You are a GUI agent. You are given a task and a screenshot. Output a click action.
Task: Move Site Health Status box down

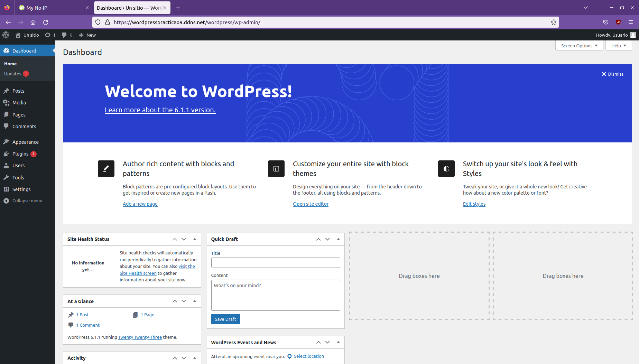(x=184, y=239)
